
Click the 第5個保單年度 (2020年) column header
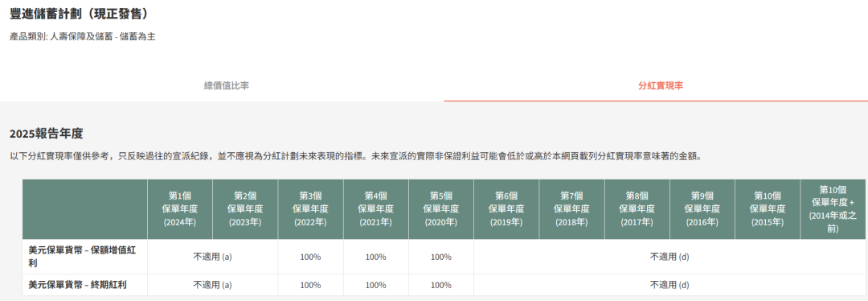pos(441,209)
